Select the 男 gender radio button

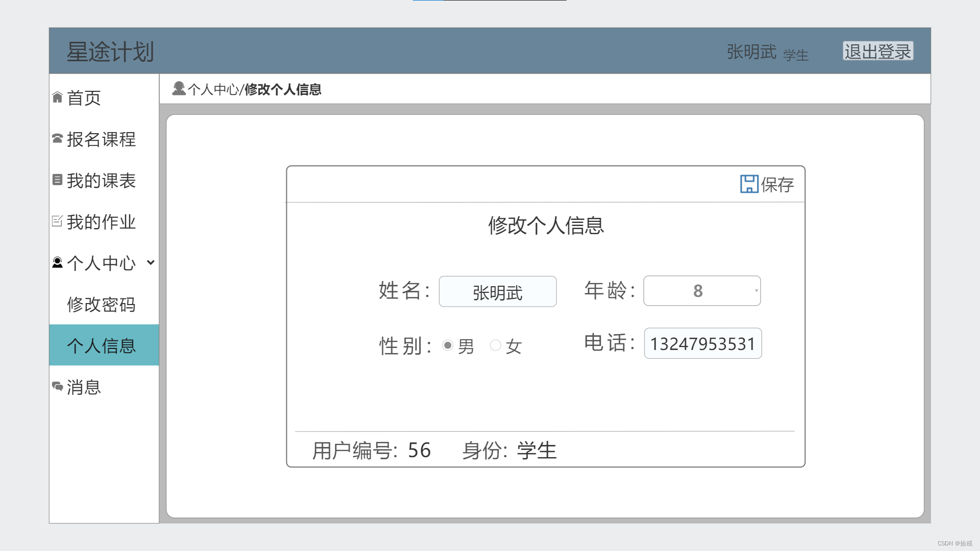448,346
